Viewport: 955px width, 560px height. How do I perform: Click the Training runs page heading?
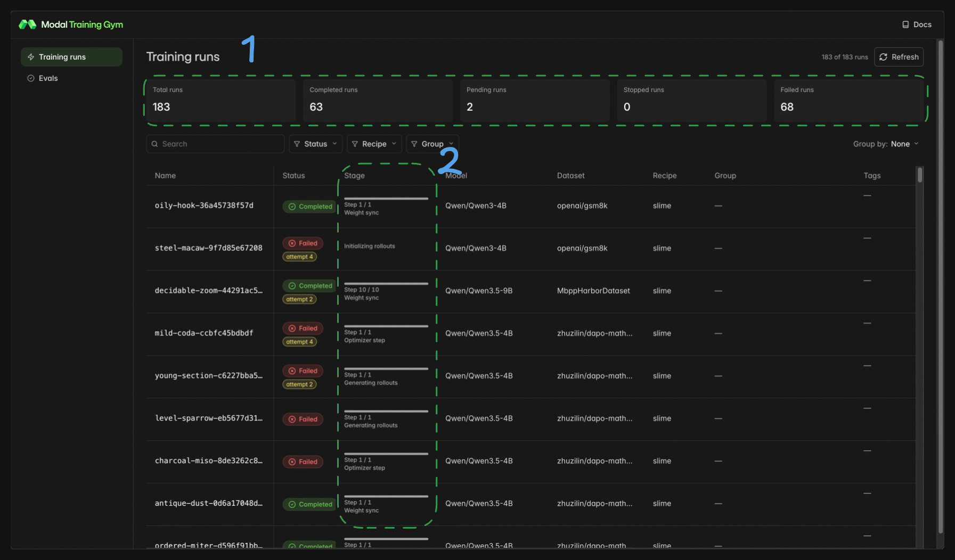[x=183, y=57]
